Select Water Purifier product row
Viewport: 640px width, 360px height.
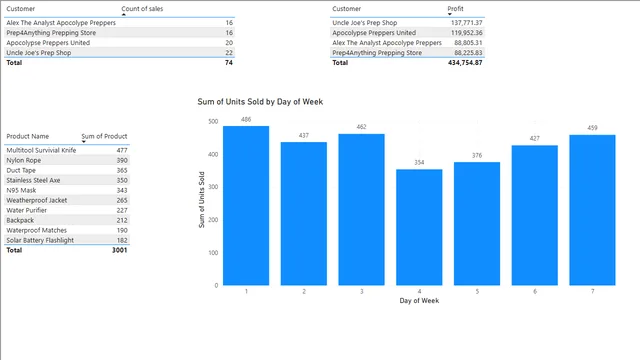(x=67, y=210)
